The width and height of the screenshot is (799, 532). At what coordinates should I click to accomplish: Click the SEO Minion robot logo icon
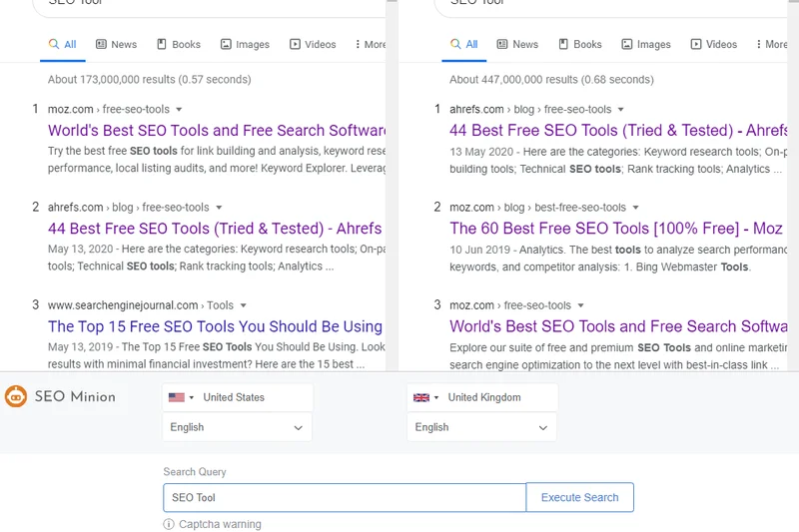16,396
